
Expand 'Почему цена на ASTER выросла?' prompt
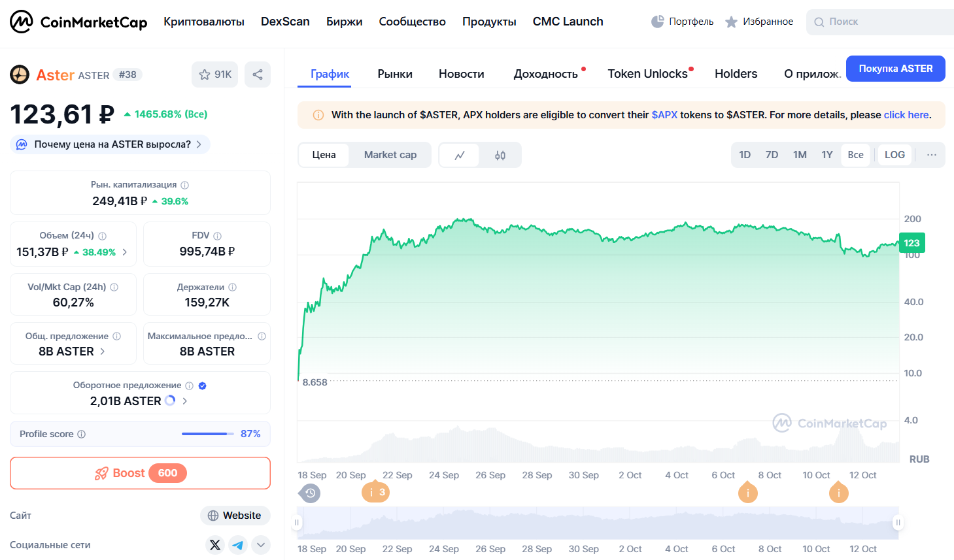pyautogui.click(x=110, y=144)
